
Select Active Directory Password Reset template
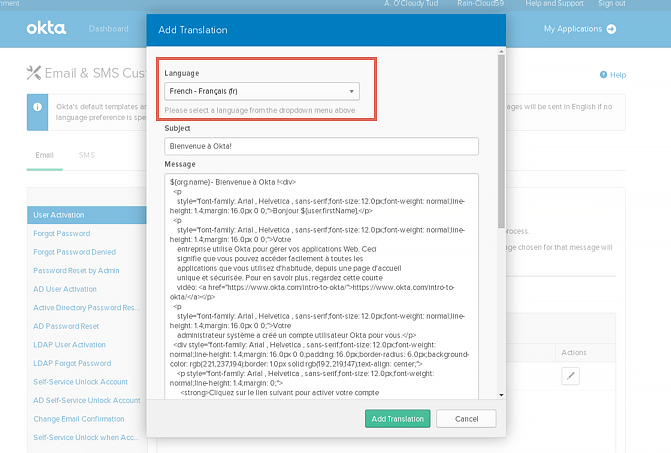coord(86,308)
